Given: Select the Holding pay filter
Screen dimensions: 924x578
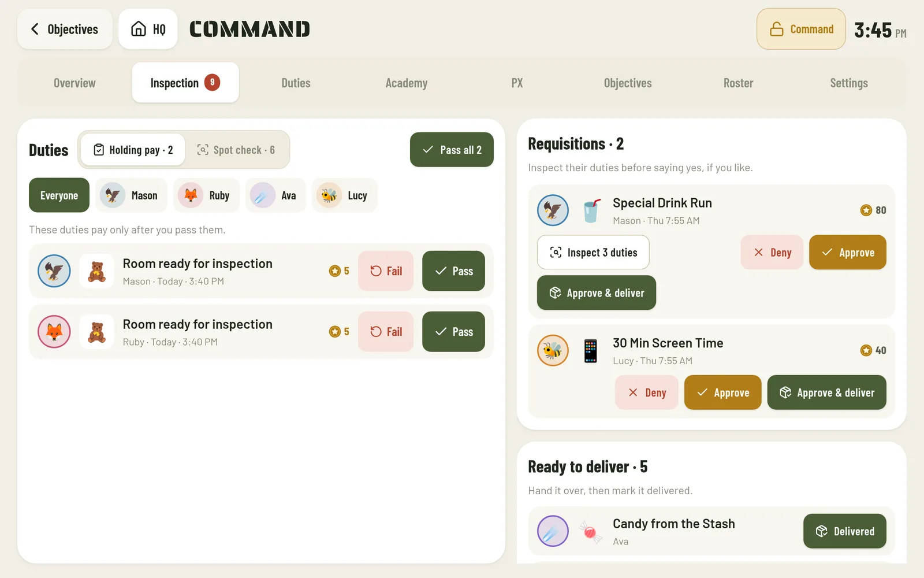Looking at the screenshot, I should [x=133, y=150].
